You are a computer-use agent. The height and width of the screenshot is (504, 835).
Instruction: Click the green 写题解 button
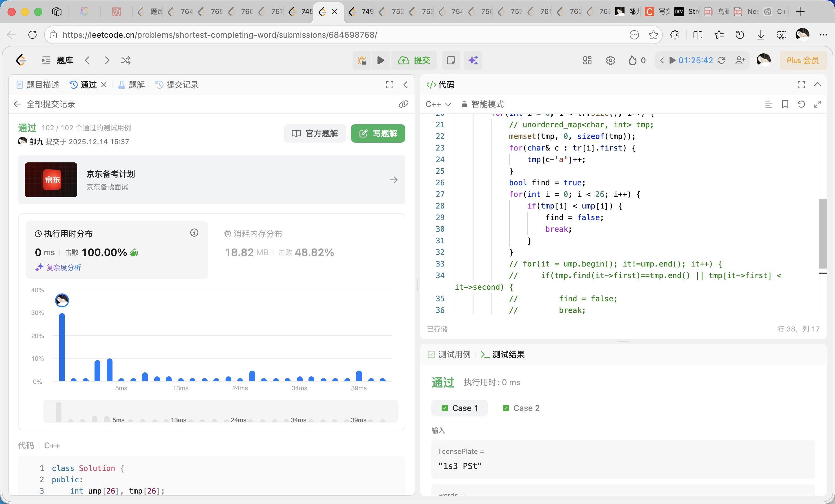378,133
